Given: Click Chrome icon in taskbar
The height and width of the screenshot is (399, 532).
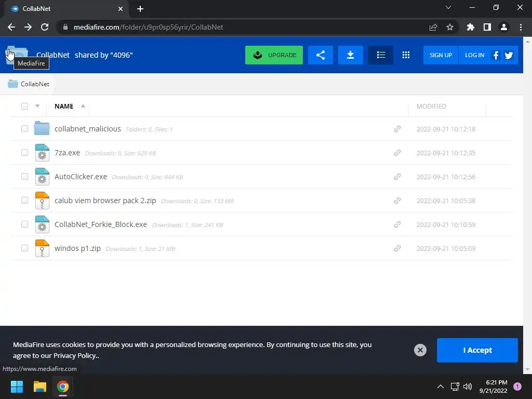Looking at the screenshot, I should (63, 387).
